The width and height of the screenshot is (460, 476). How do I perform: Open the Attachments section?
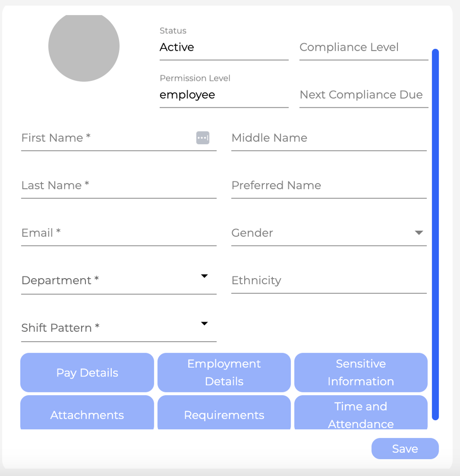87,415
